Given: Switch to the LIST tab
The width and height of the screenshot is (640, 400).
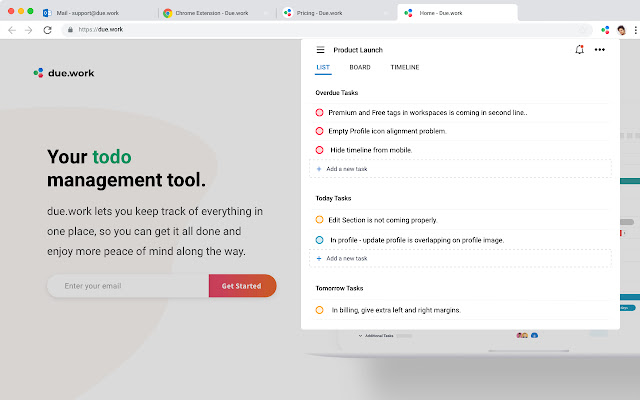Looking at the screenshot, I should (x=323, y=67).
